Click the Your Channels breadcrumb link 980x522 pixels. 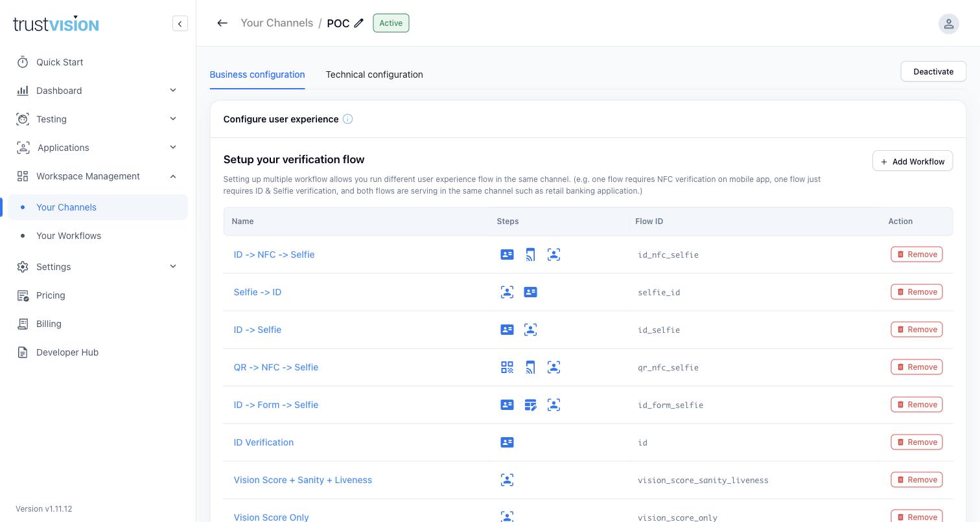(277, 23)
